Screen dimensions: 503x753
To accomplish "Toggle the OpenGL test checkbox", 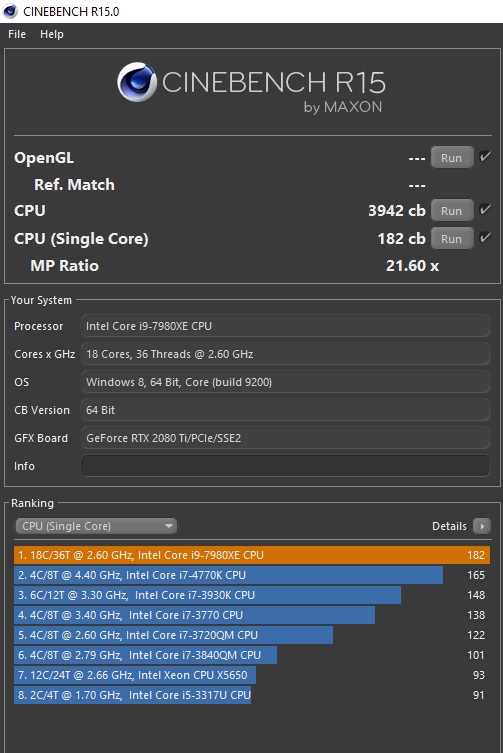I will (485, 157).
